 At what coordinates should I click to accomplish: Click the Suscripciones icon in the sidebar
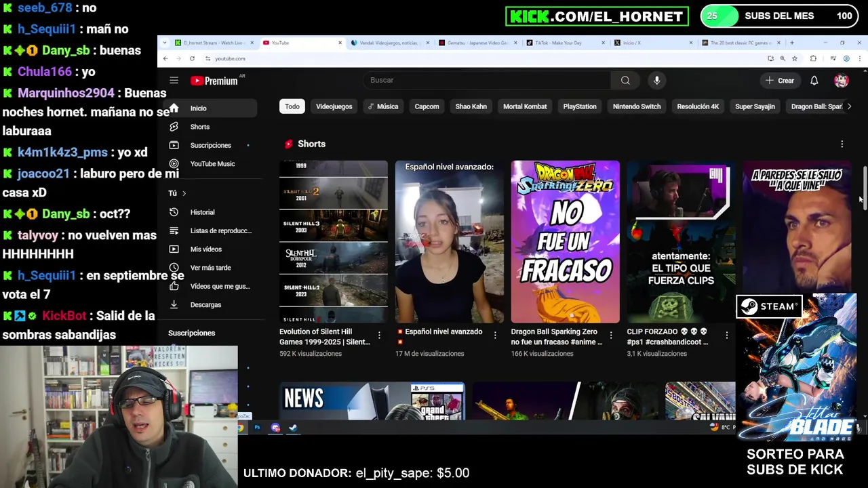174,145
